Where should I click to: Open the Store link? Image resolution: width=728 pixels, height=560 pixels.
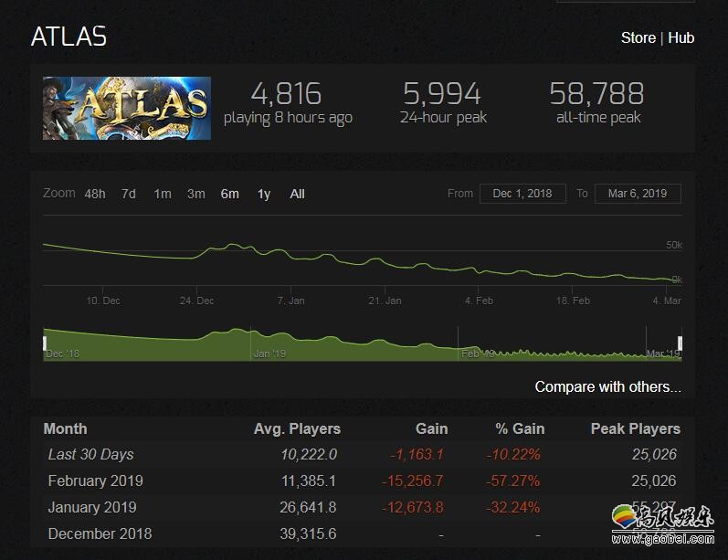[x=638, y=37]
